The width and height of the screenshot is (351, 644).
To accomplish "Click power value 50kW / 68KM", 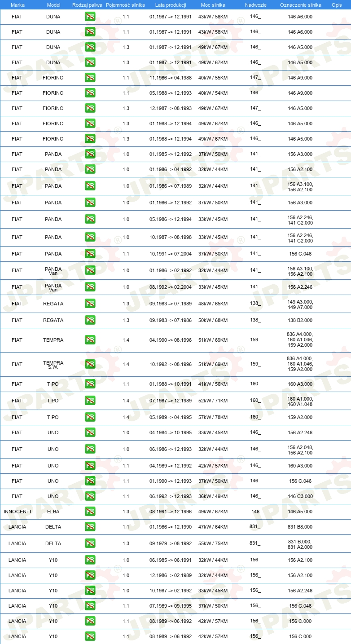I will (213, 320).
